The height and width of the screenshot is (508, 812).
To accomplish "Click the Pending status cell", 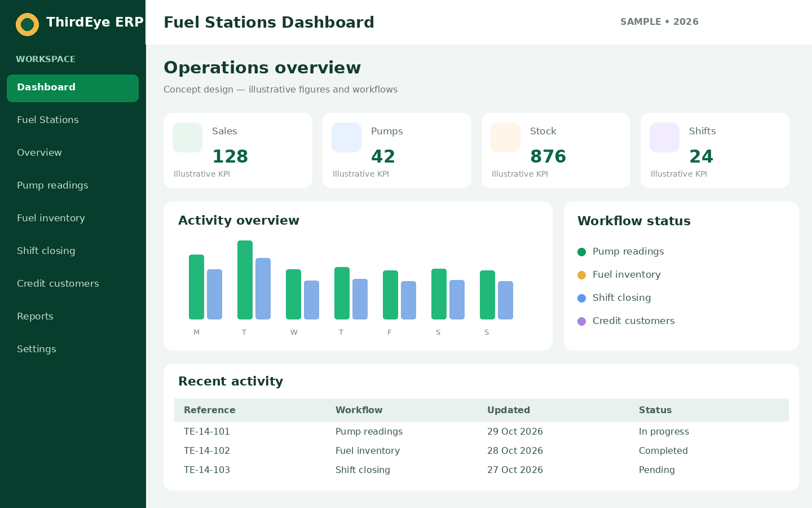I will (x=657, y=470).
